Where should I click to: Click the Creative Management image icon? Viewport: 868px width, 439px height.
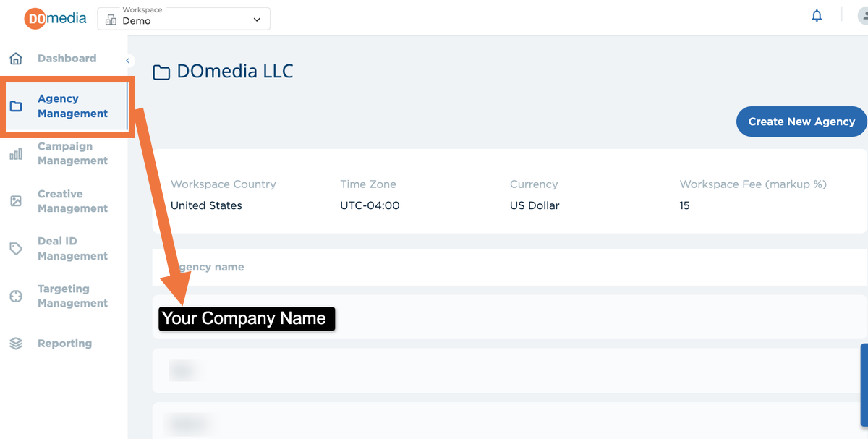click(16, 201)
